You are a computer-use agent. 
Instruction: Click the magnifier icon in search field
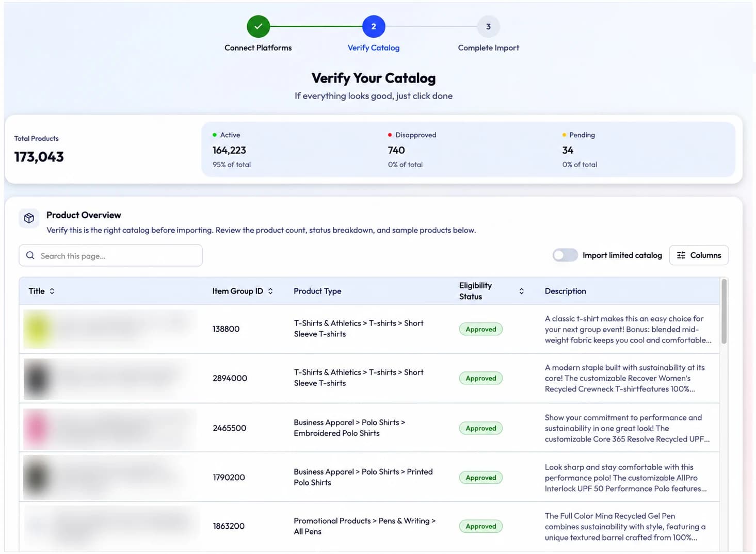(x=30, y=255)
